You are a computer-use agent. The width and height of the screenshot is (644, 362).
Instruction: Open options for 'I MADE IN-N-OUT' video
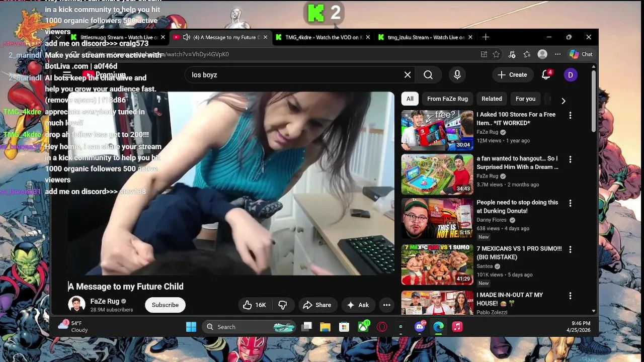tap(570, 296)
